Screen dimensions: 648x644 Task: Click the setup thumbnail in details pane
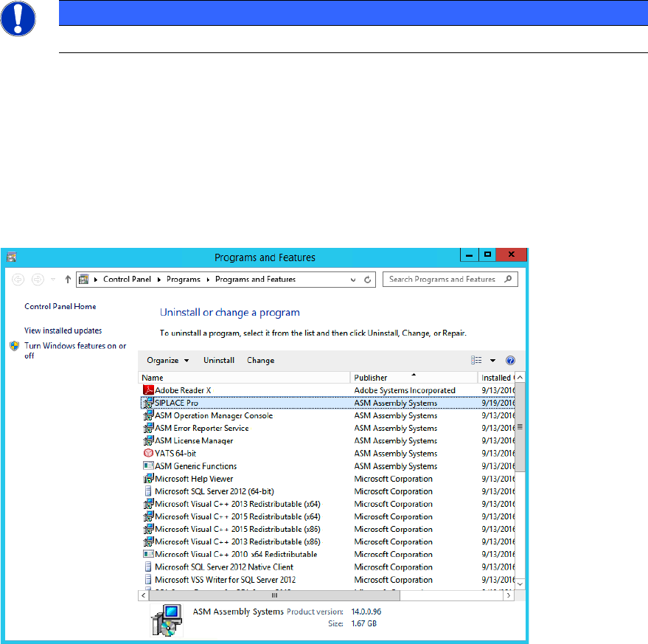pos(167,620)
